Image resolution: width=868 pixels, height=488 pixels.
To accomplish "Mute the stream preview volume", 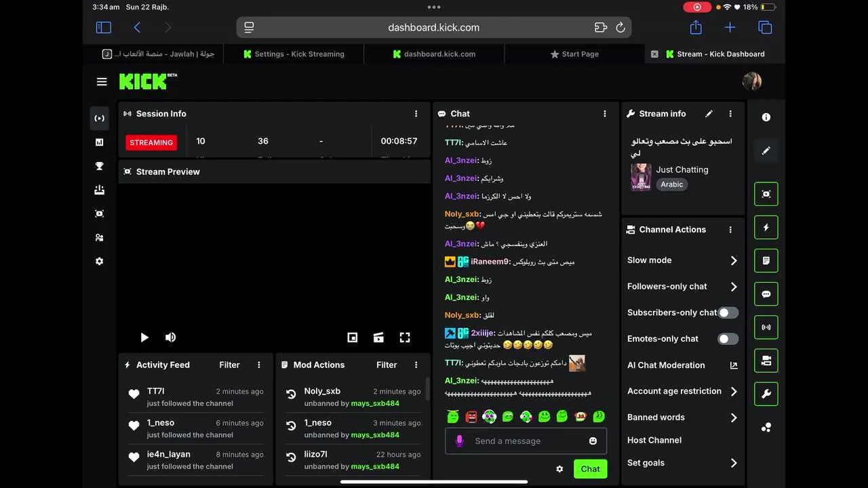I will tap(170, 338).
